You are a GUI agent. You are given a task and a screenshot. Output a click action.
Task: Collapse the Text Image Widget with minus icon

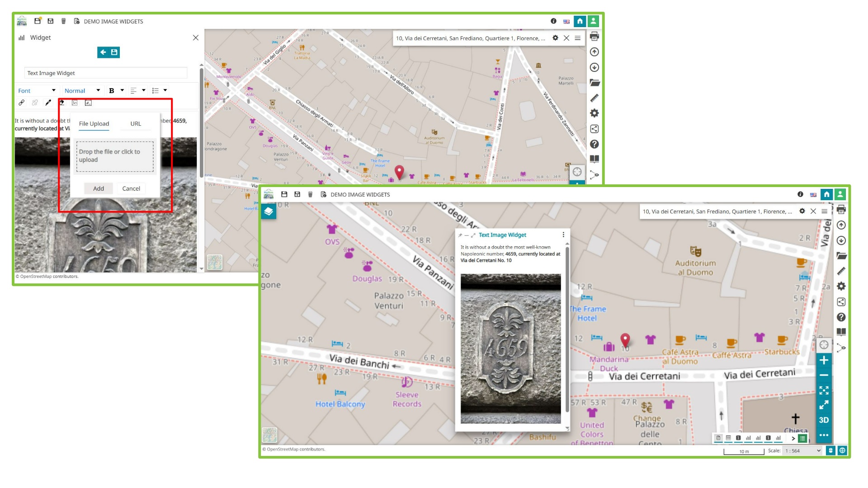point(467,235)
